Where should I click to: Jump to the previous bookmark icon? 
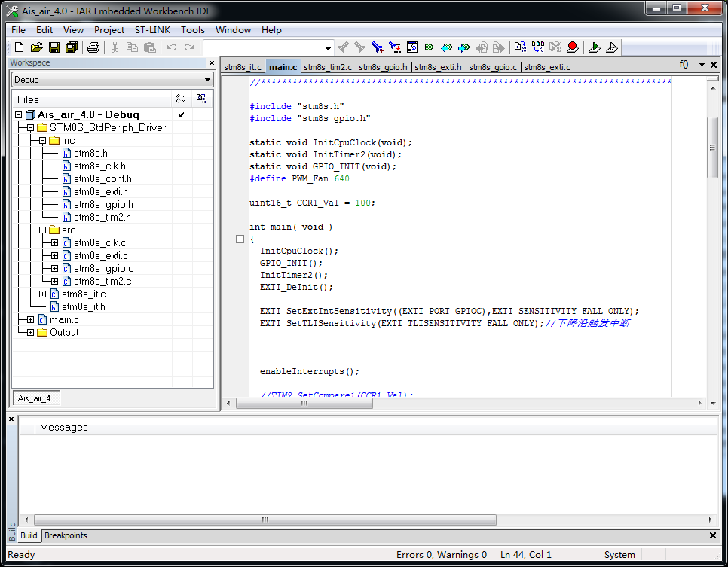pyautogui.click(x=447, y=47)
